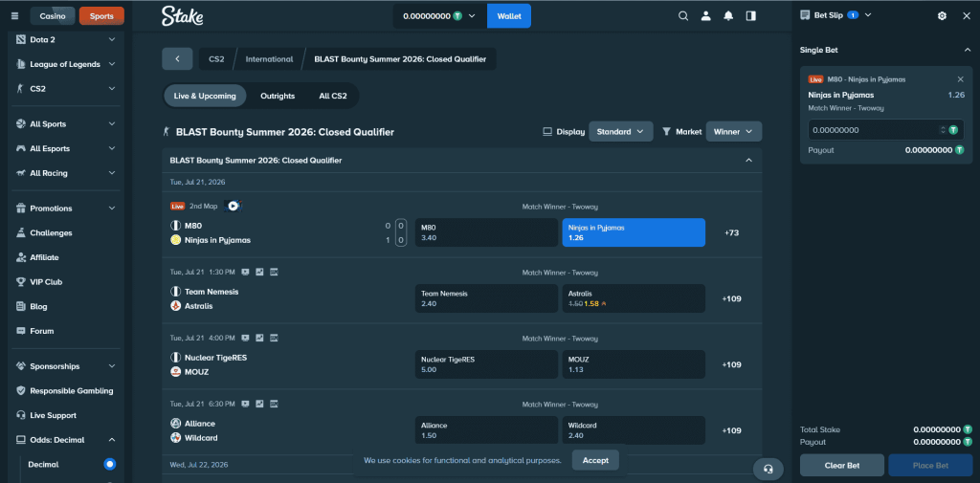Select the Decimal odds radio button

[110, 464]
